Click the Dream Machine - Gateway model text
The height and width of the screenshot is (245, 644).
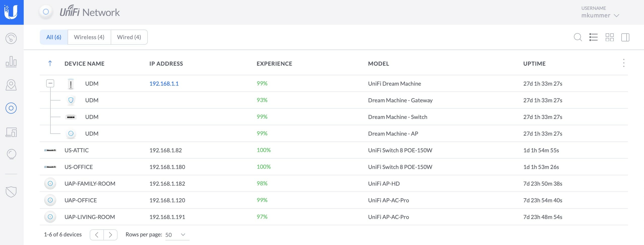[x=400, y=100]
